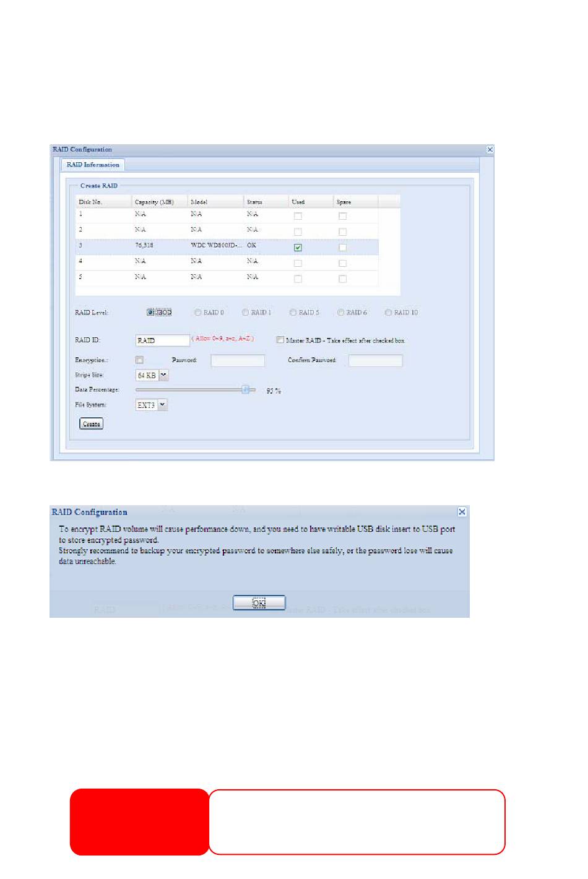
Task: Click the Capacity (MB) column header
Action: point(160,202)
